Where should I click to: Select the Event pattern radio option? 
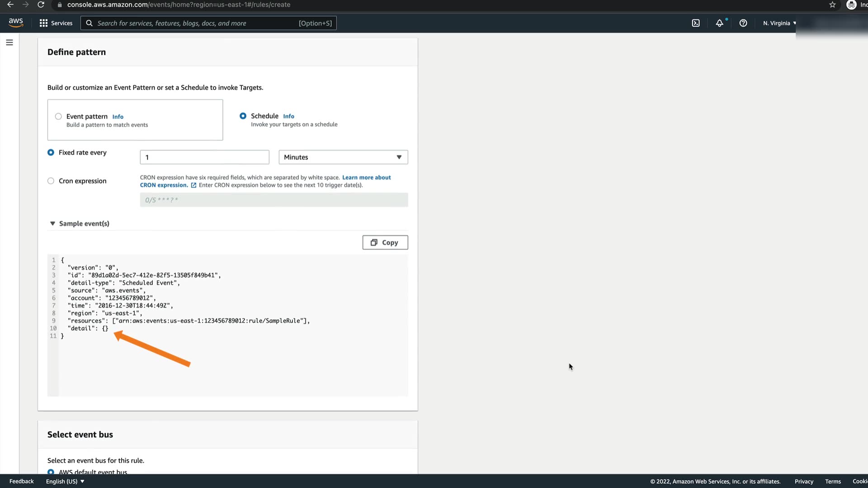58,117
